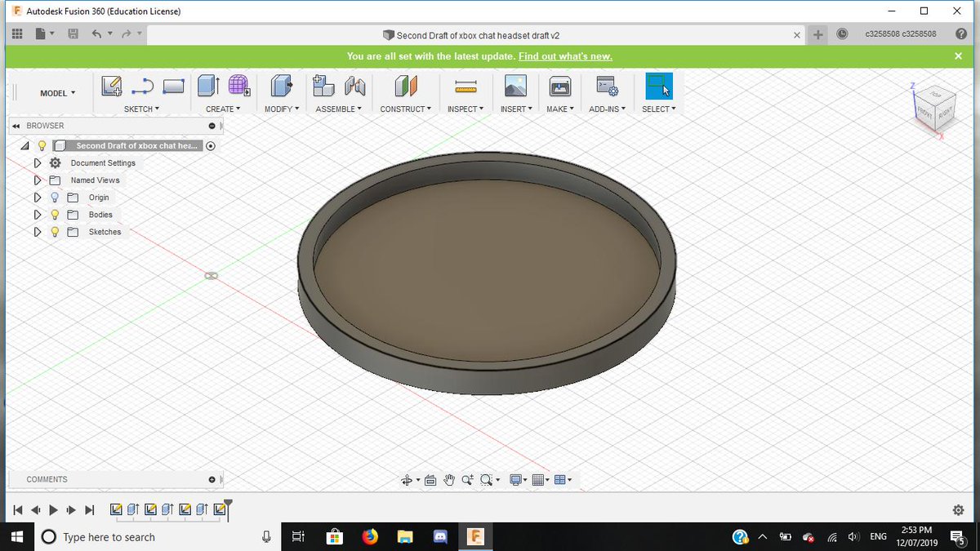Open the Create Form tool
The image size is (980, 551).
[238, 86]
